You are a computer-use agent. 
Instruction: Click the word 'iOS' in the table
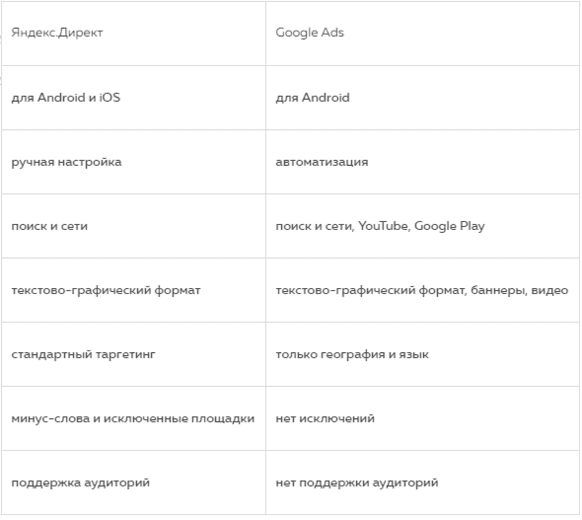click(109, 98)
